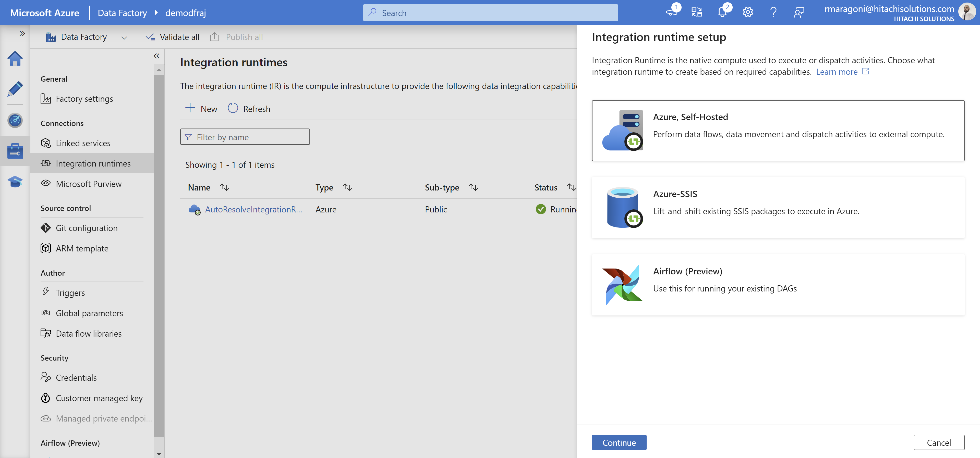Open the Manage toolbox icon

click(x=15, y=151)
